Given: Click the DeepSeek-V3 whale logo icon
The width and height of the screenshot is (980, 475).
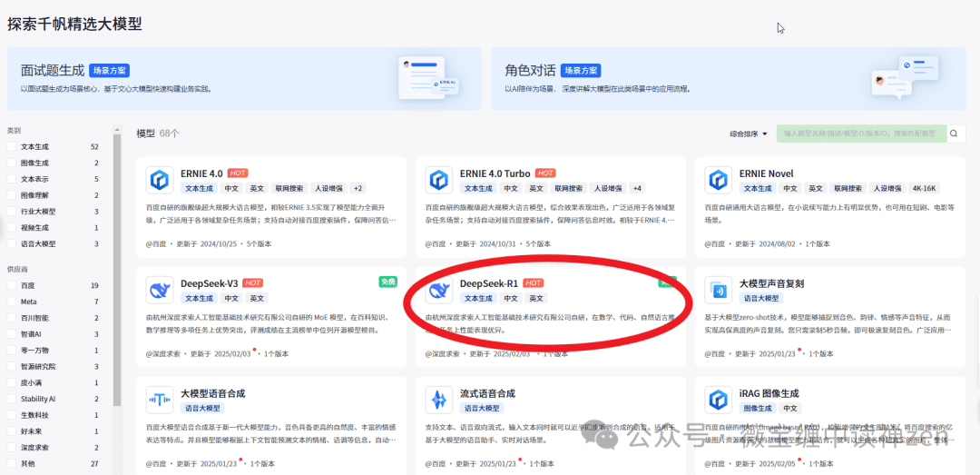Looking at the screenshot, I should [160, 290].
